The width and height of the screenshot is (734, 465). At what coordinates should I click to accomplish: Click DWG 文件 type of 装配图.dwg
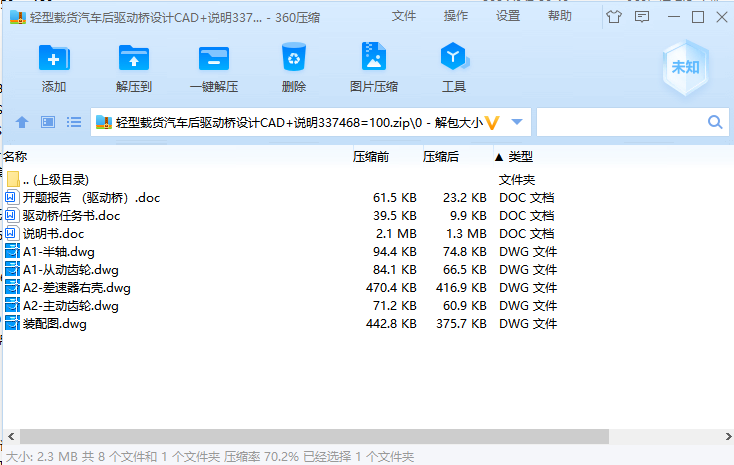click(528, 324)
